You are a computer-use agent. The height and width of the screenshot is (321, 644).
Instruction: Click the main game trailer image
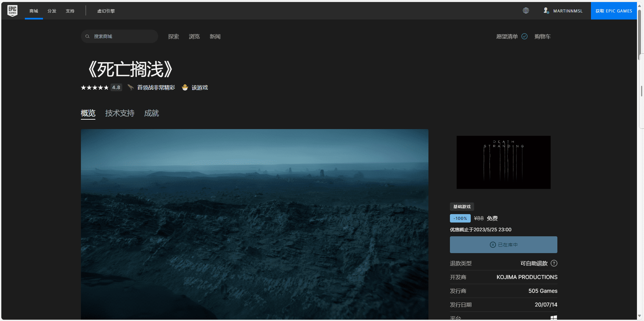point(255,224)
